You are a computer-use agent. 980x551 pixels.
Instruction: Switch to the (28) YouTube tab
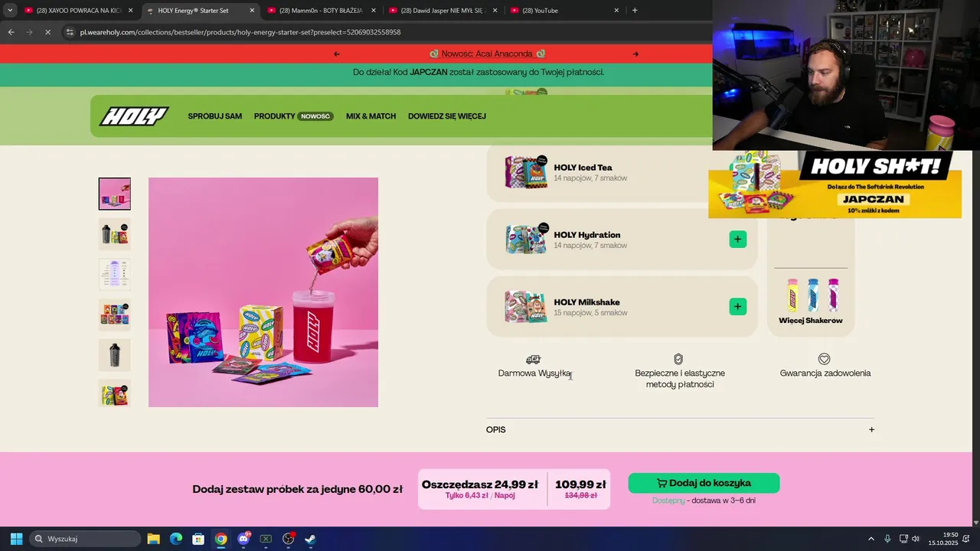(563, 11)
